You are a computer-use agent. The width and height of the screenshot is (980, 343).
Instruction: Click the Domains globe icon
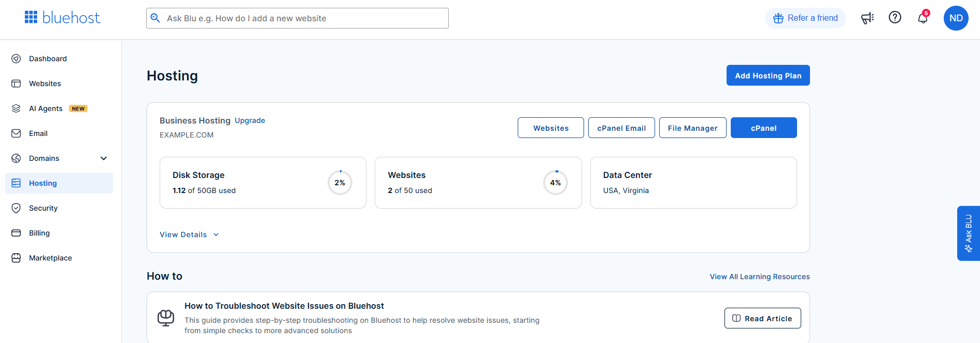point(16,158)
